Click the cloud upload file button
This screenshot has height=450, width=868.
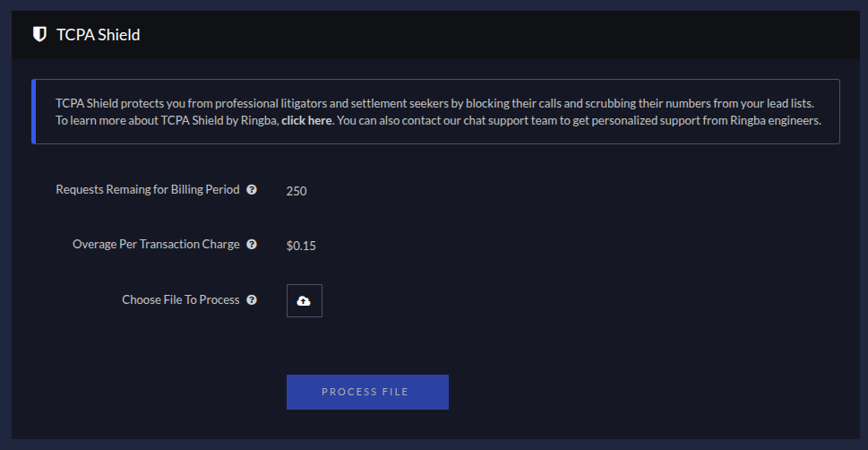(304, 301)
